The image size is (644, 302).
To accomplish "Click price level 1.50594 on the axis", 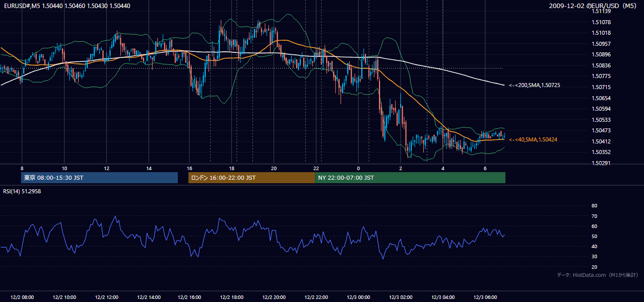I will 602,109.
